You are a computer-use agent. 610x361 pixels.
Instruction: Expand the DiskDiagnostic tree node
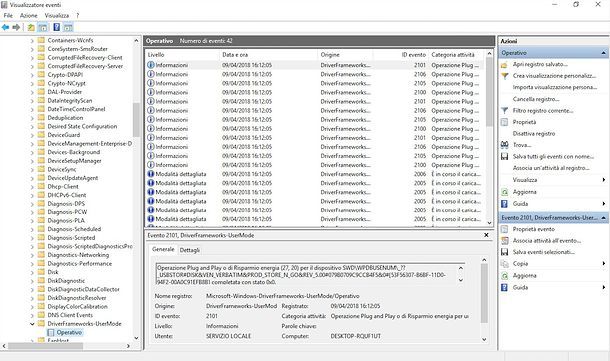pyautogui.click(x=32, y=281)
